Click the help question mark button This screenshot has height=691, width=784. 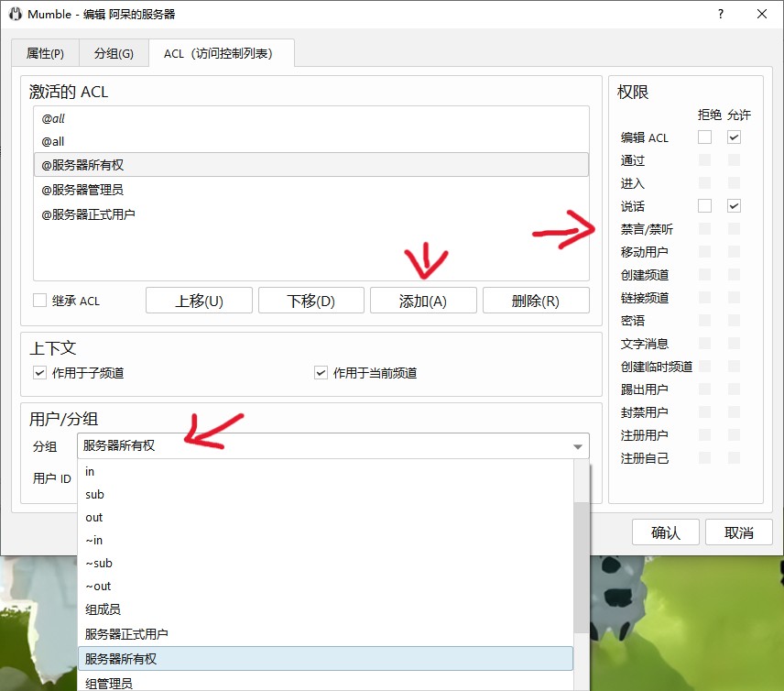[721, 14]
